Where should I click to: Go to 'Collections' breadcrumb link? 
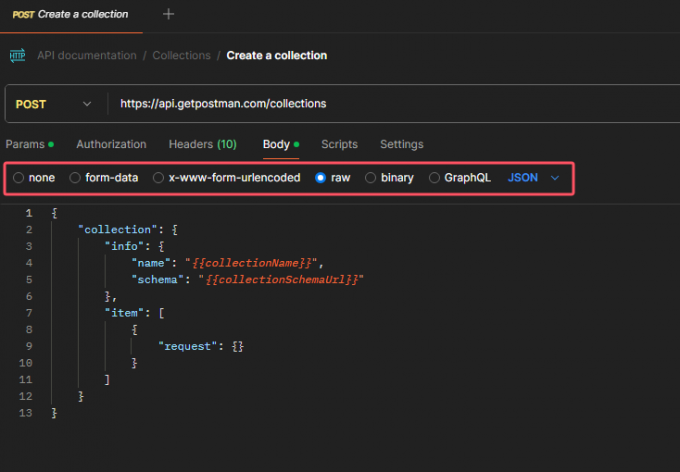tap(181, 56)
